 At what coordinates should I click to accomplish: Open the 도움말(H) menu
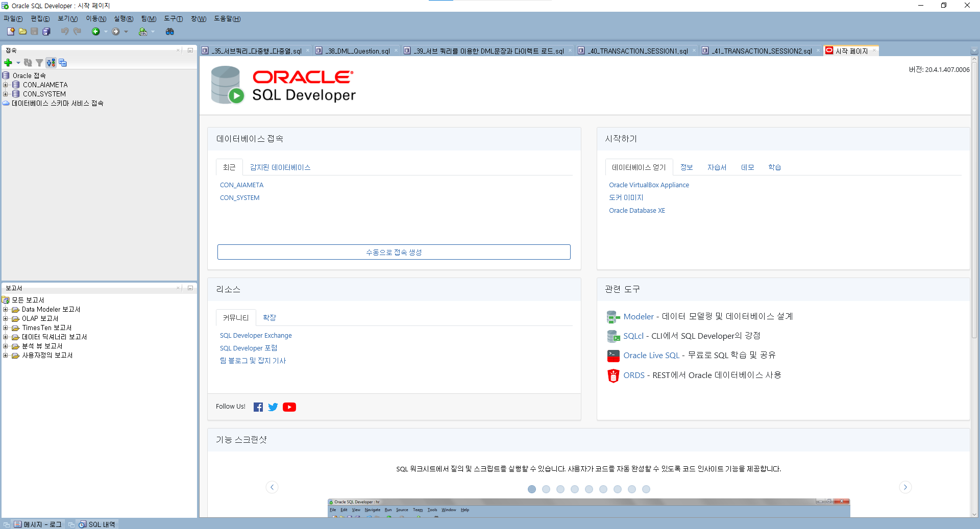tap(227, 19)
